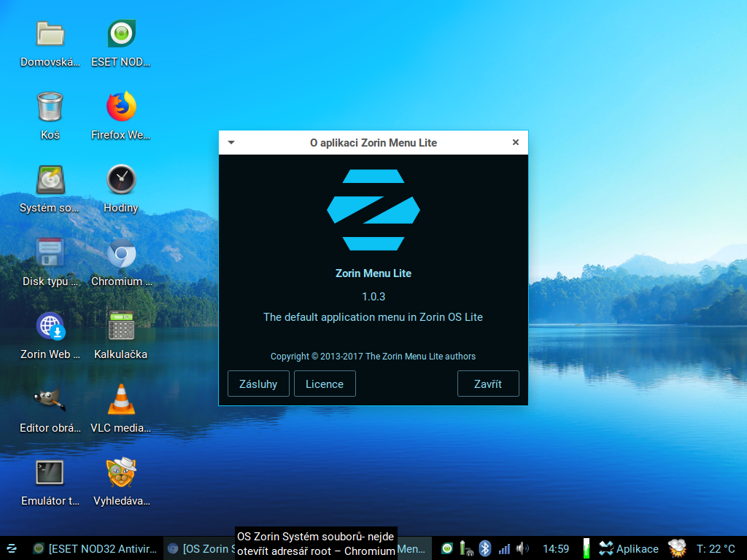Click the Zorin logo in About dialog
The image size is (747, 560).
pyautogui.click(x=373, y=210)
